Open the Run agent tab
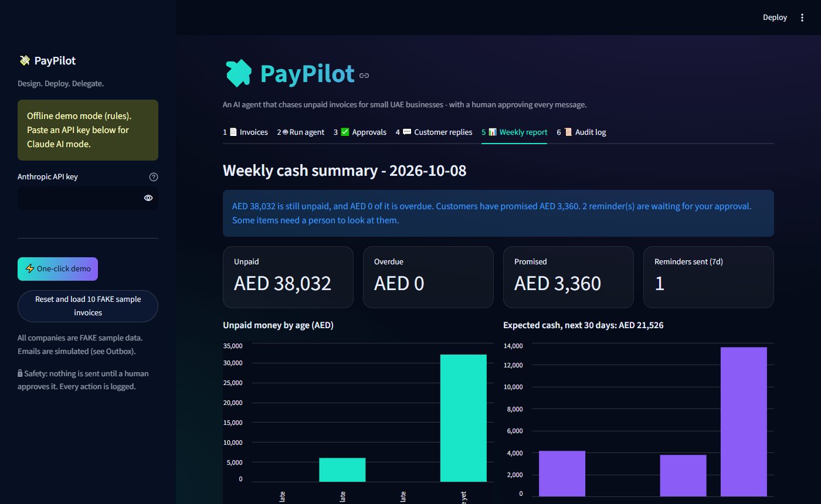821x504 pixels. point(300,132)
